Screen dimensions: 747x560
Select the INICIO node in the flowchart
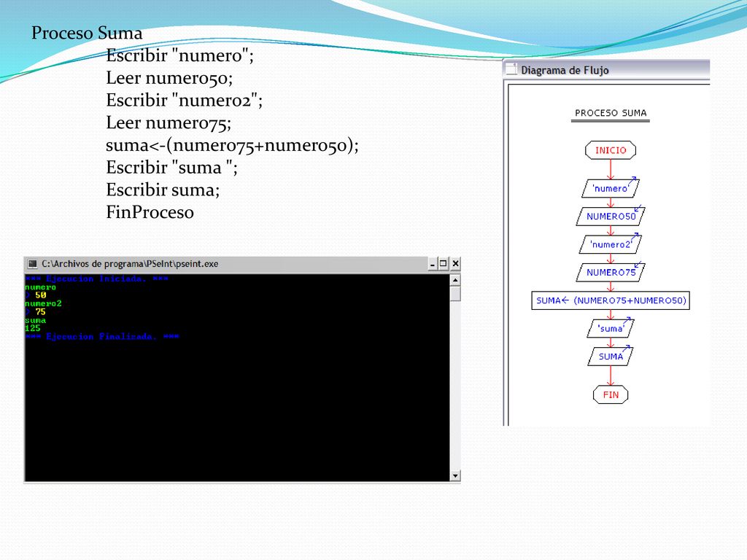[x=611, y=150]
